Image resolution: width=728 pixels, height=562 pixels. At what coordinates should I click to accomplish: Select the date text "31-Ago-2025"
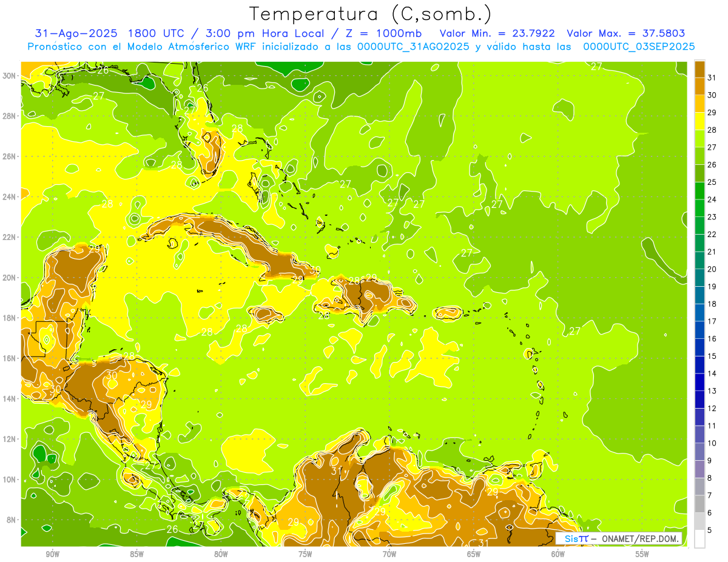tap(76, 33)
